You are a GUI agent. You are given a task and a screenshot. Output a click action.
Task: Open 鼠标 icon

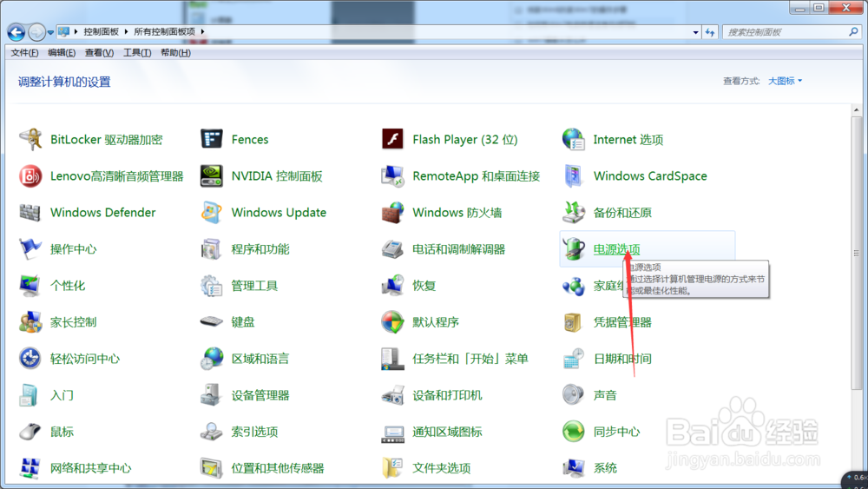click(30, 432)
